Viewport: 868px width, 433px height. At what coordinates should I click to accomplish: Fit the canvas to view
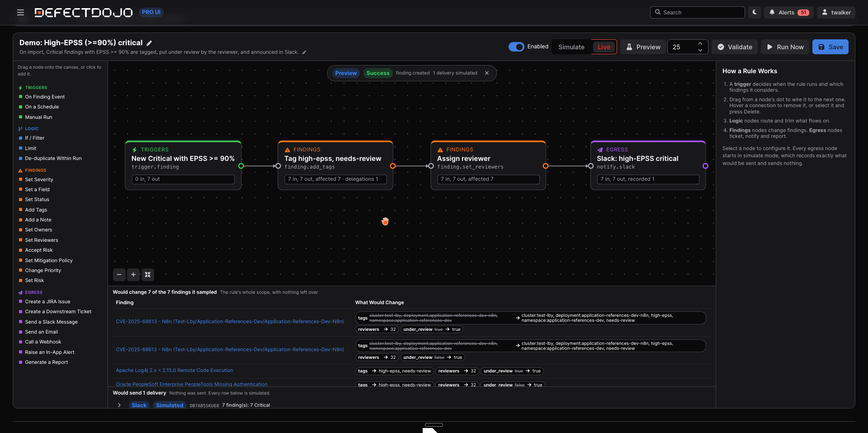point(147,274)
